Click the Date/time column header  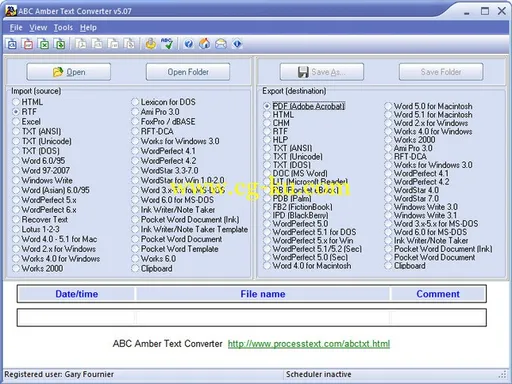tap(77, 294)
